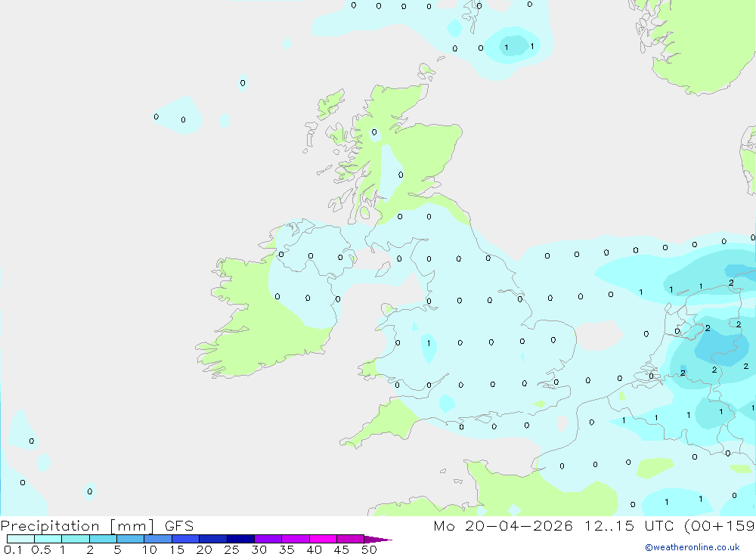756x554 pixels.
Task: Click the legend label '50'
Action: 370,549
